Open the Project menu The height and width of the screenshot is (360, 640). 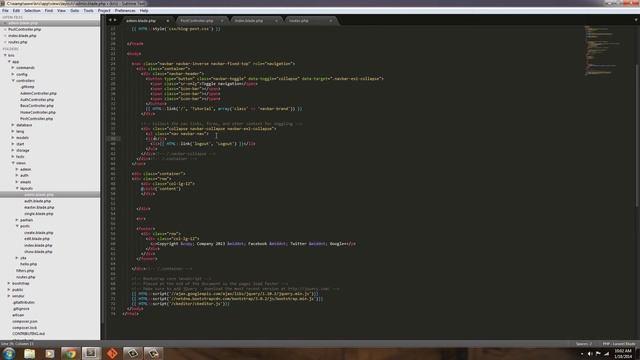(x=104, y=11)
